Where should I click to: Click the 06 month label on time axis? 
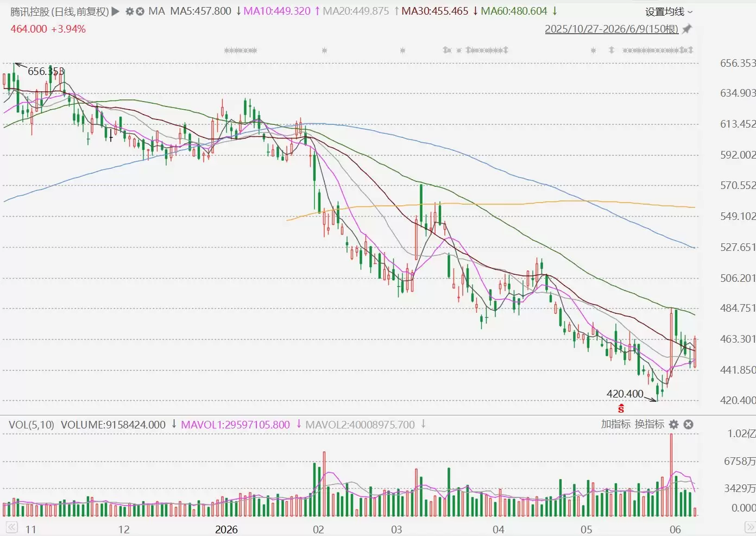pos(675,529)
